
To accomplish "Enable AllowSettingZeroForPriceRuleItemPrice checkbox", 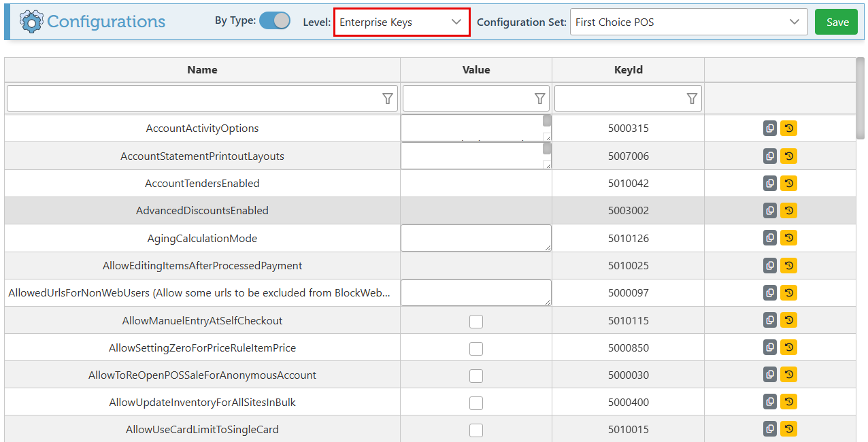I will (x=476, y=348).
